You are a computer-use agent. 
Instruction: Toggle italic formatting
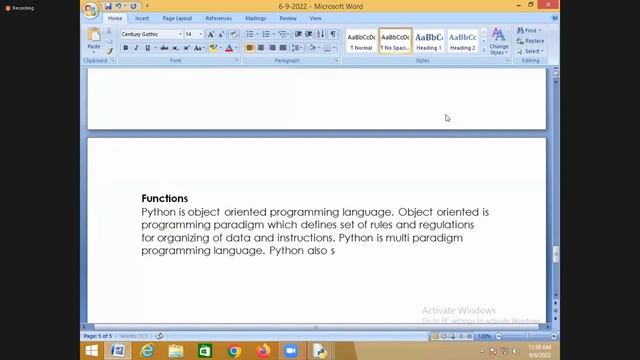(x=136, y=48)
